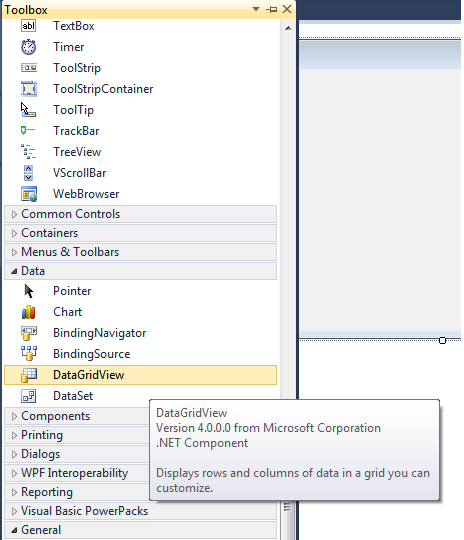The image size is (464, 540).
Task: Click the Toolbox scrollbar up arrow
Action: pos(288,28)
